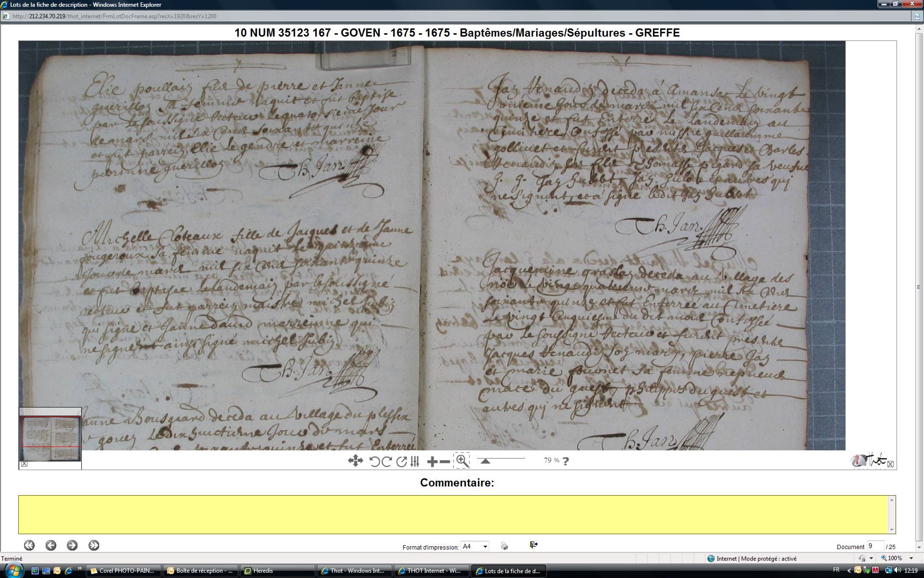924x578 pixels.
Task: Open the help question mark
Action: click(565, 461)
